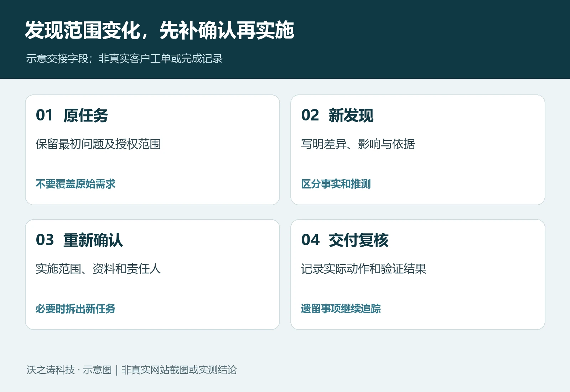
Task: Select the 02 新发现 card heading
Action: click(337, 115)
